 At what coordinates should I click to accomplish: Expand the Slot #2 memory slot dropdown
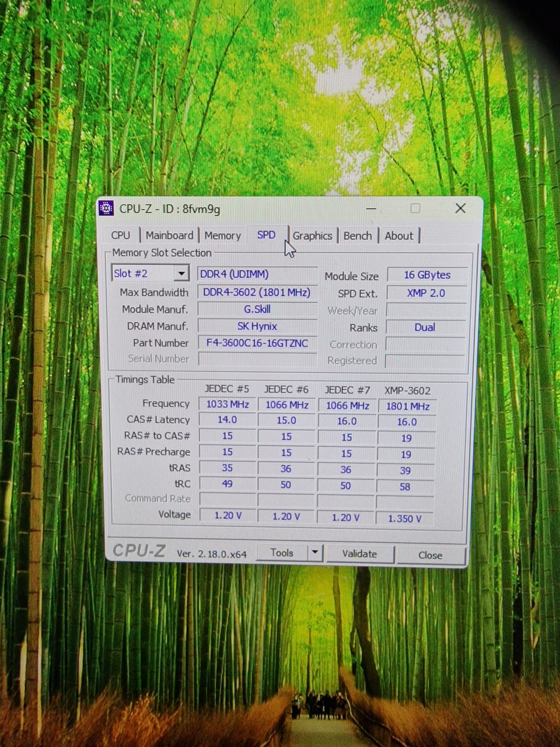(x=181, y=273)
